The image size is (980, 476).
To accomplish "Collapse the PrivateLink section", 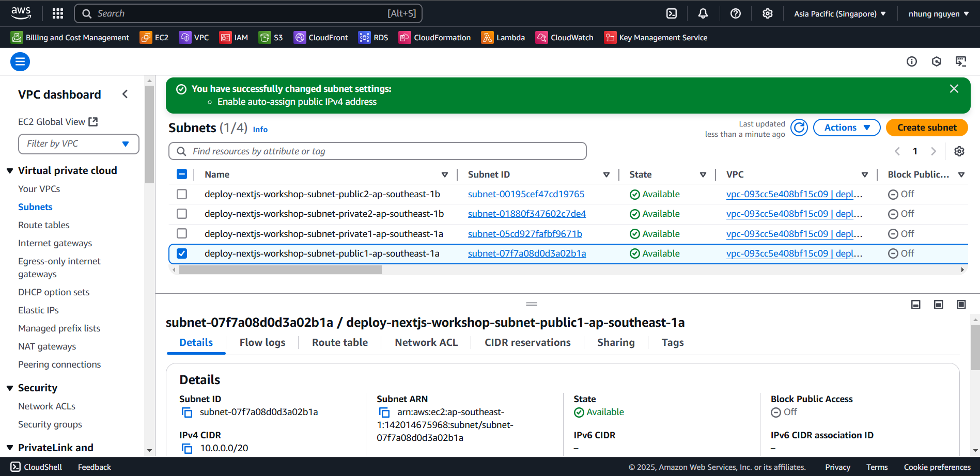I will 10,448.
